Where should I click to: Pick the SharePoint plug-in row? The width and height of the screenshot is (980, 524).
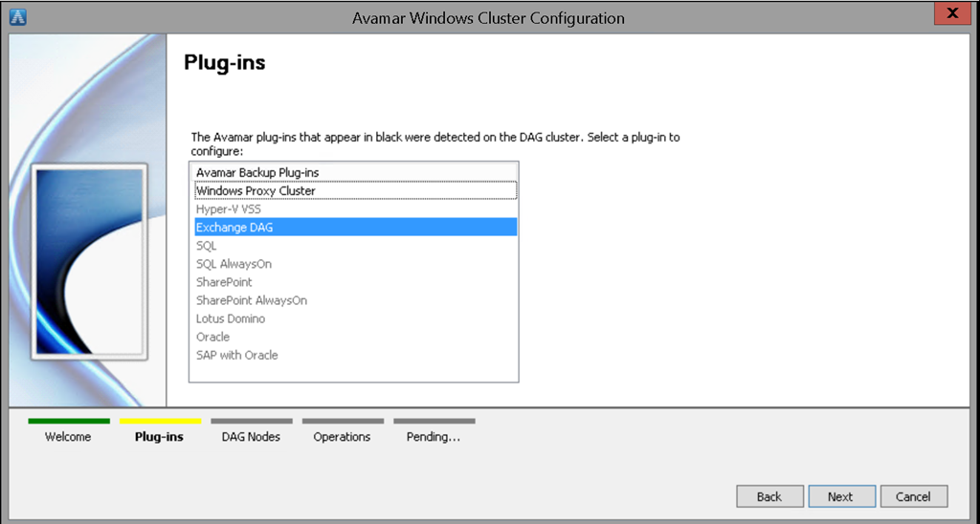coord(356,282)
